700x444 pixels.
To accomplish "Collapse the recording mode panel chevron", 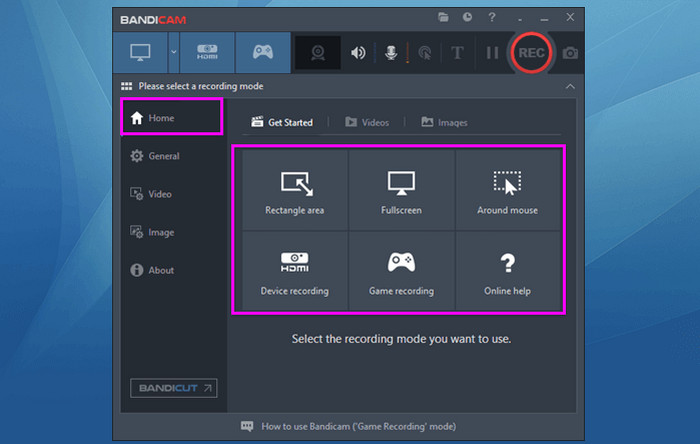I will [570, 86].
